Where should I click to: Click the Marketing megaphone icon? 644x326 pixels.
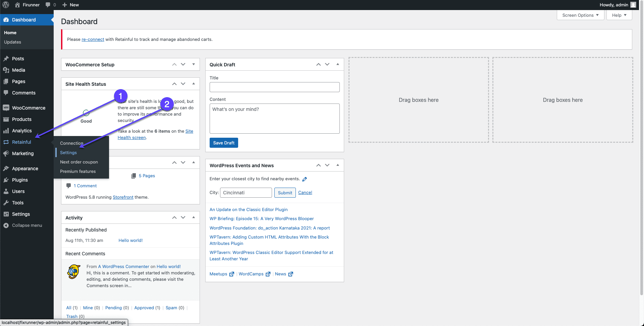6,153
